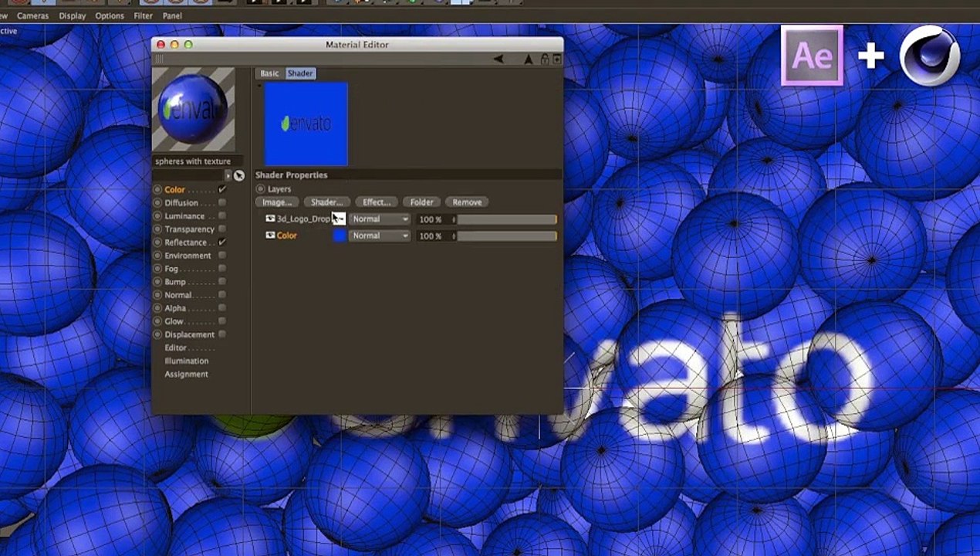
Task: Click the up arrow in Material Editor header
Action: coord(529,59)
